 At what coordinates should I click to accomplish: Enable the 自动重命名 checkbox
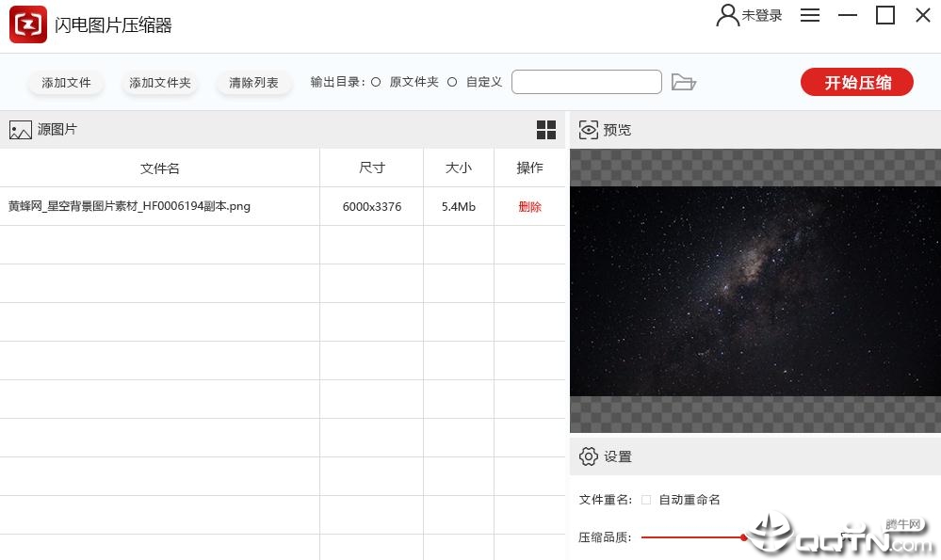click(x=646, y=500)
